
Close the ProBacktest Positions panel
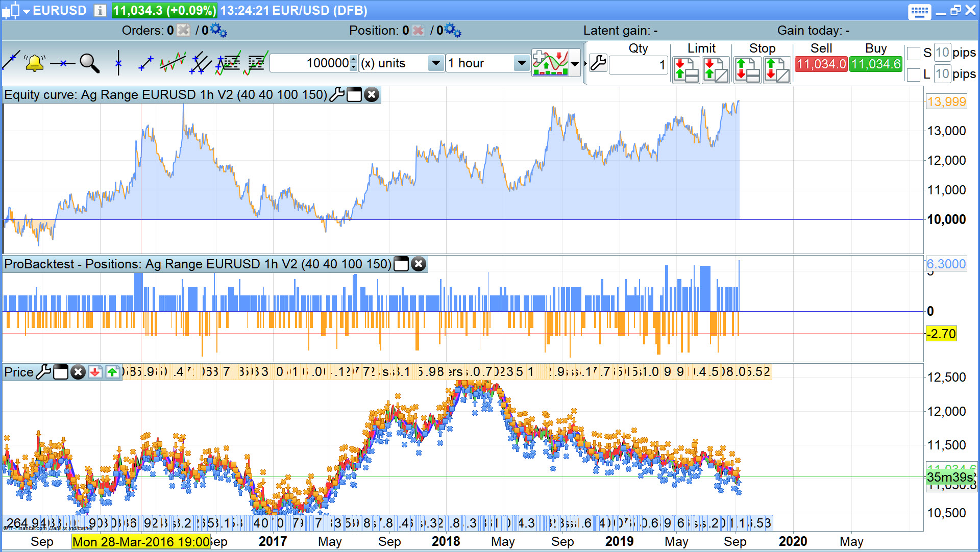[419, 264]
